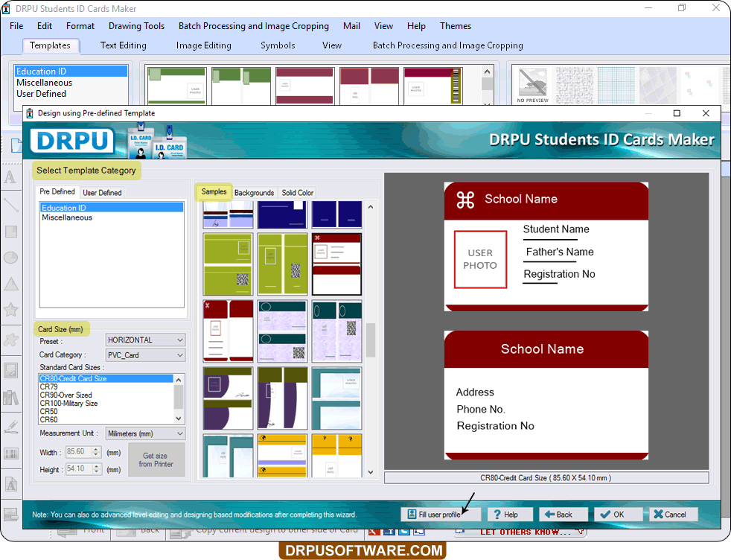Click Get size from Printer button

coord(156,459)
